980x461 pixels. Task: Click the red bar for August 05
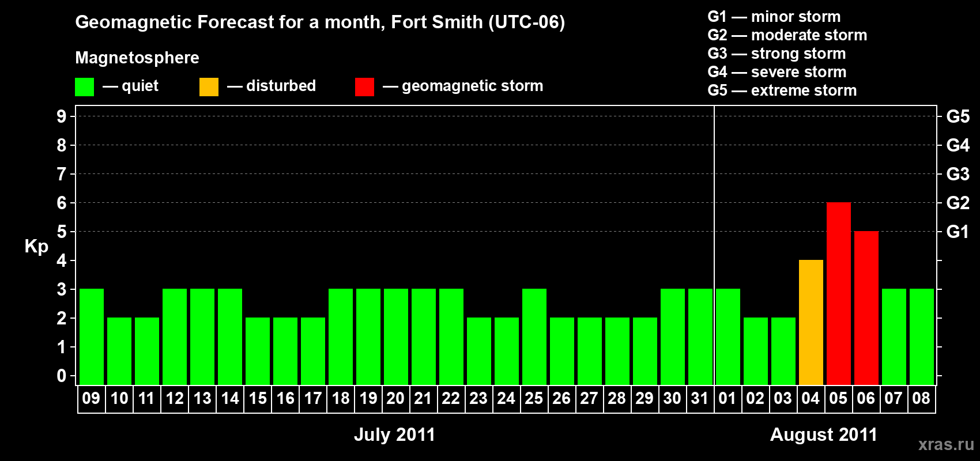pyautogui.click(x=838, y=293)
